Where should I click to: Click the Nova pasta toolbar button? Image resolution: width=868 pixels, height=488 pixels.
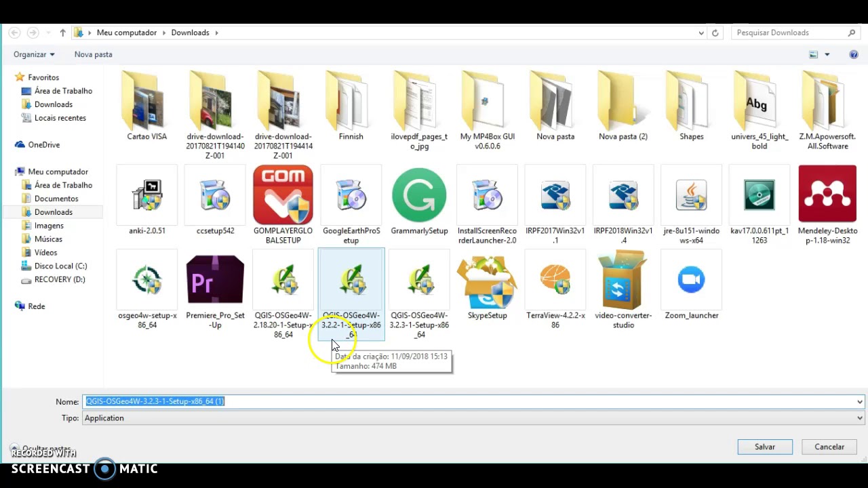[94, 54]
